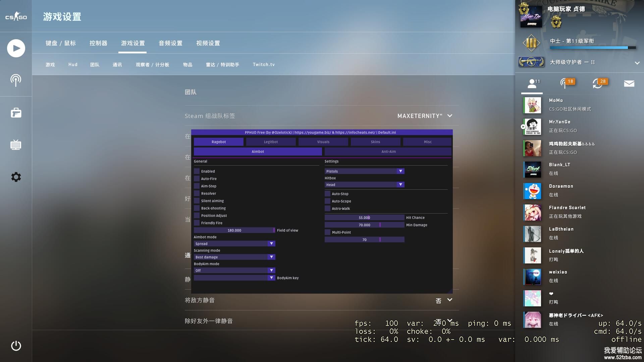Select friend Doraemon in friends list
Viewport: 644px width, 362px height.
tap(561, 190)
